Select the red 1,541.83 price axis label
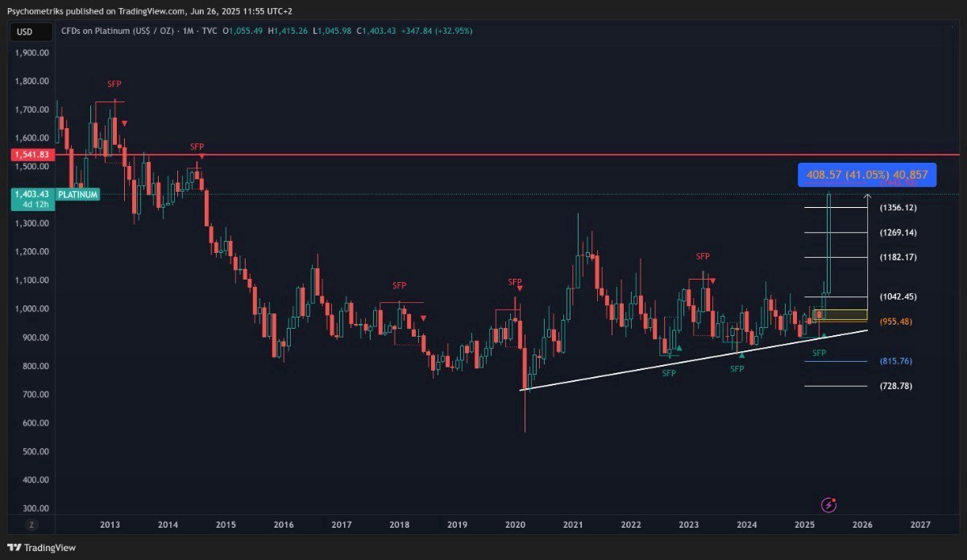This screenshot has height=560, width=967. 32,154
